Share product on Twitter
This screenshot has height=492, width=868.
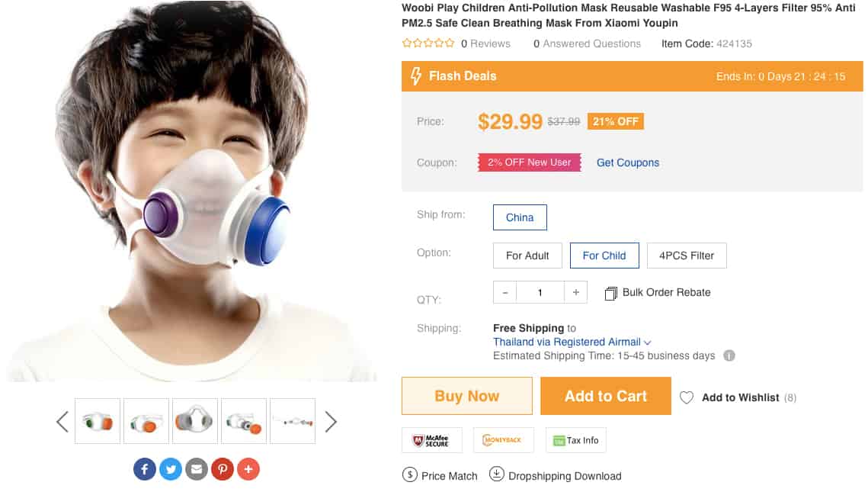pos(171,468)
